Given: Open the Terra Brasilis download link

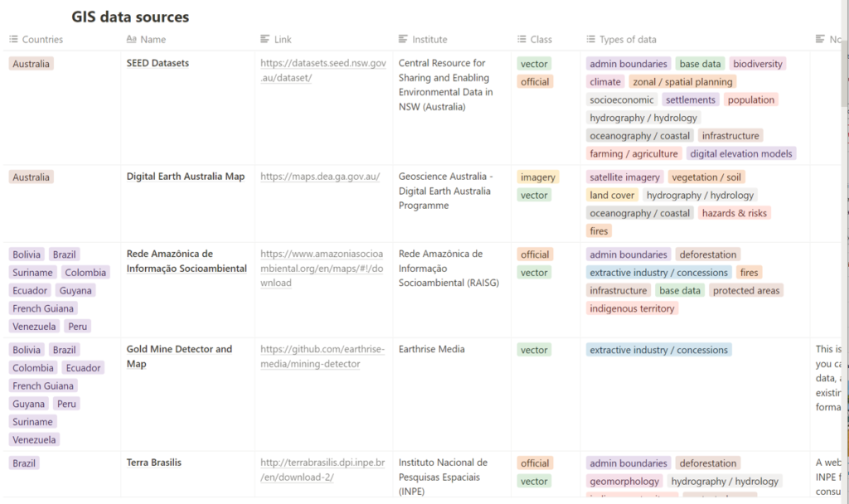Looking at the screenshot, I should point(320,470).
